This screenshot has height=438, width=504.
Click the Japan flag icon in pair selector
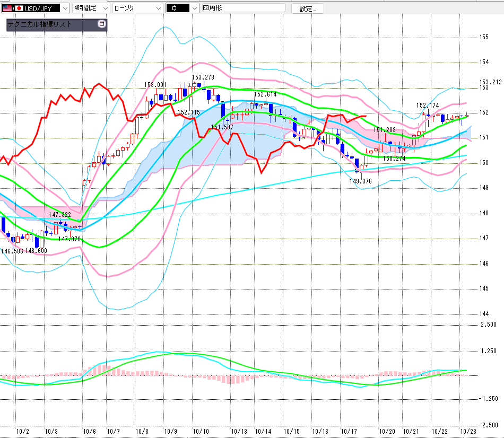click(19, 8)
